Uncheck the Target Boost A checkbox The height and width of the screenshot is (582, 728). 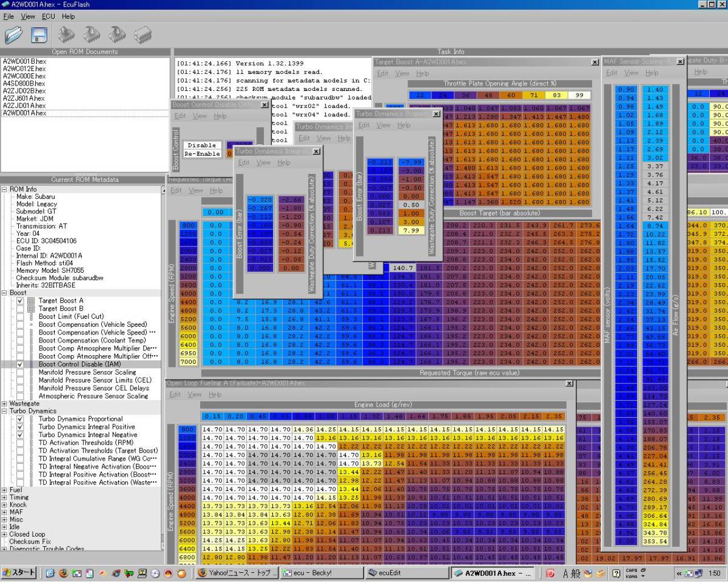pyautogui.click(x=20, y=301)
